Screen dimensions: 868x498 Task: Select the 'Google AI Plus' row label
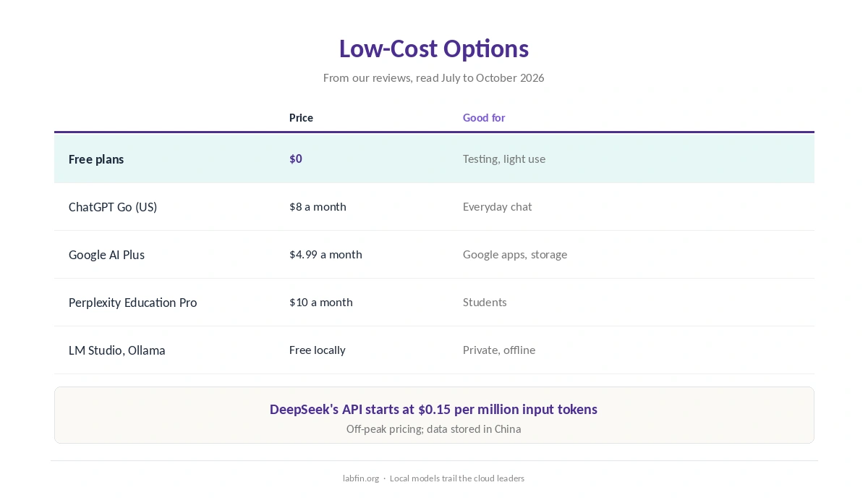coord(106,255)
